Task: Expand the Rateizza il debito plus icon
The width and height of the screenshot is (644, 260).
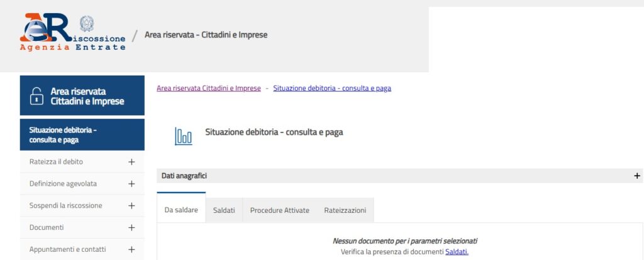Action: click(131, 162)
